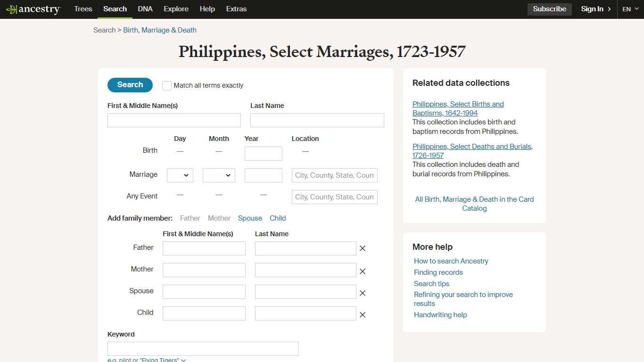Remove the Mother row with its X
The height and width of the screenshot is (362, 644).
coord(363,271)
